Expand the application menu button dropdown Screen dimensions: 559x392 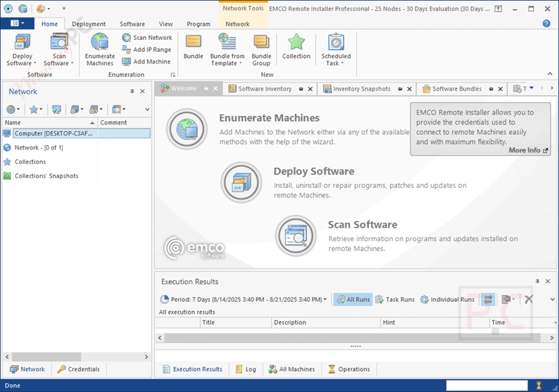[x=17, y=24]
